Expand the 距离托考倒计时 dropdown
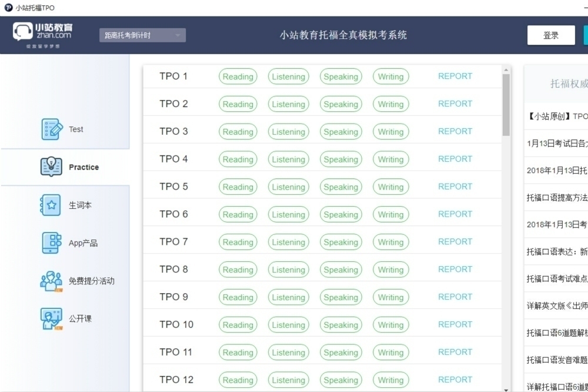The width and height of the screenshot is (588, 392). 142,35
